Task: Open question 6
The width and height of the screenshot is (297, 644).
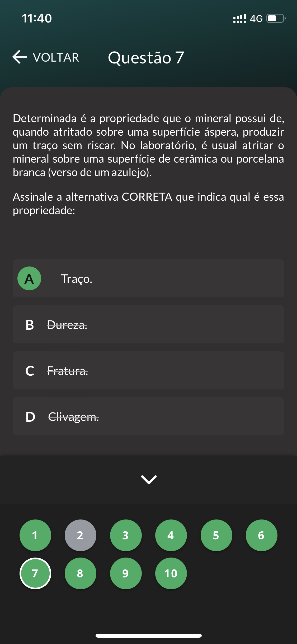Action: [261, 535]
